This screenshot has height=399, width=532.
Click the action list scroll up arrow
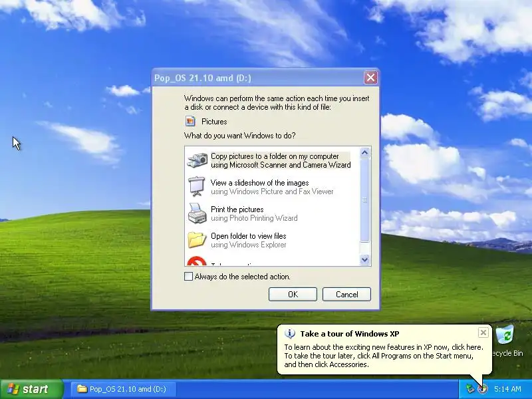click(364, 153)
